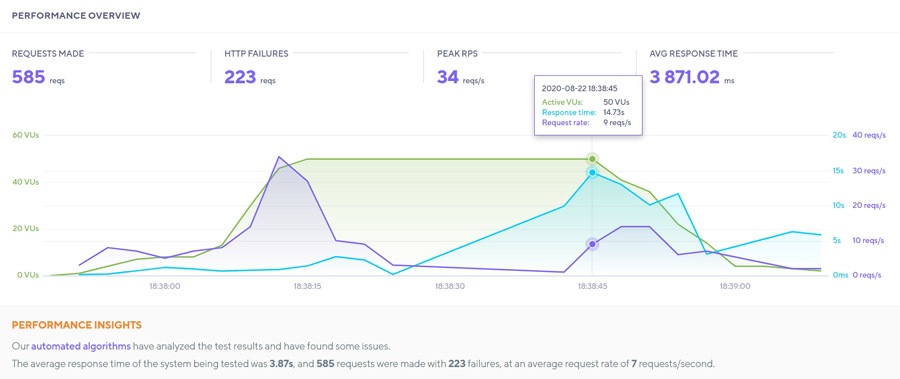Select the purple Request rate data point

click(592, 244)
